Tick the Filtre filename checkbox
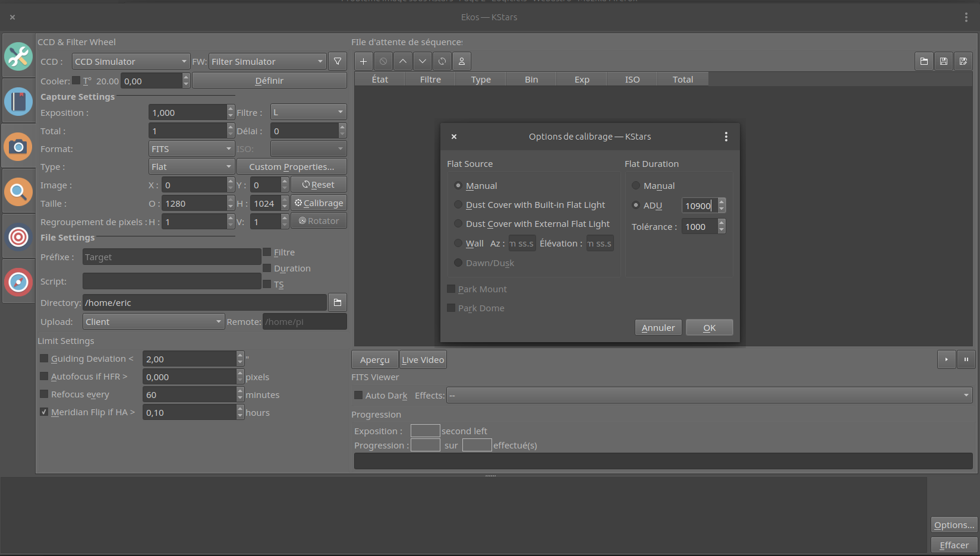Image resolution: width=980 pixels, height=556 pixels. click(x=267, y=252)
